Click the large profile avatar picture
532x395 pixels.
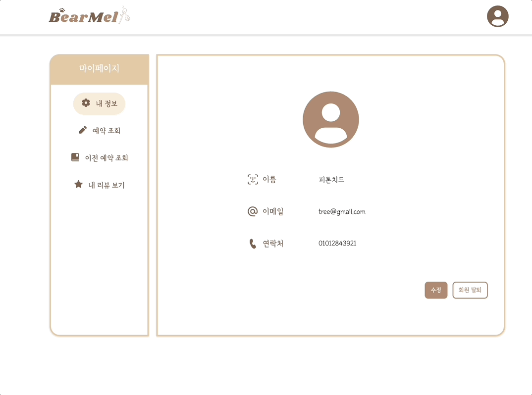(x=331, y=119)
